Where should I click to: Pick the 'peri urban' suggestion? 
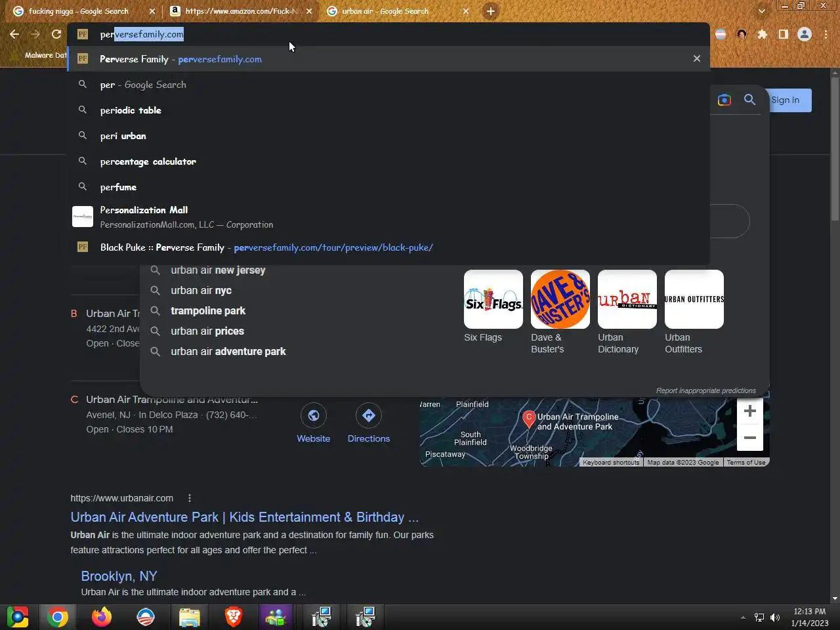388,136
